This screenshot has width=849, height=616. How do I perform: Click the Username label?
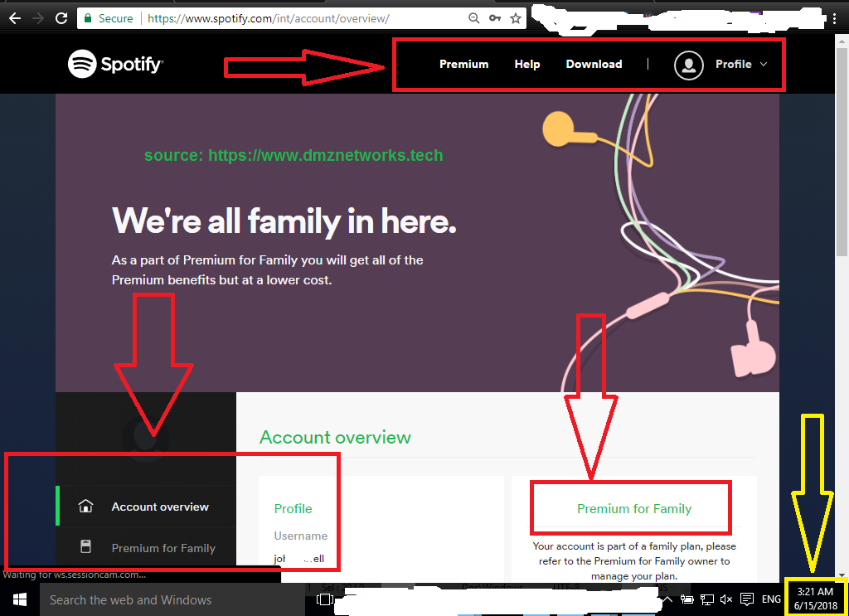point(300,536)
